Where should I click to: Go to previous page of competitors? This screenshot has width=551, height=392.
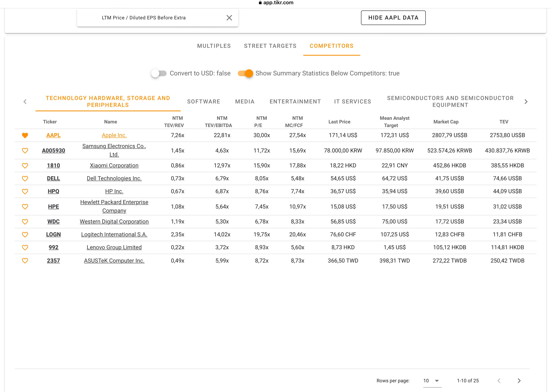(x=499, y=381)
